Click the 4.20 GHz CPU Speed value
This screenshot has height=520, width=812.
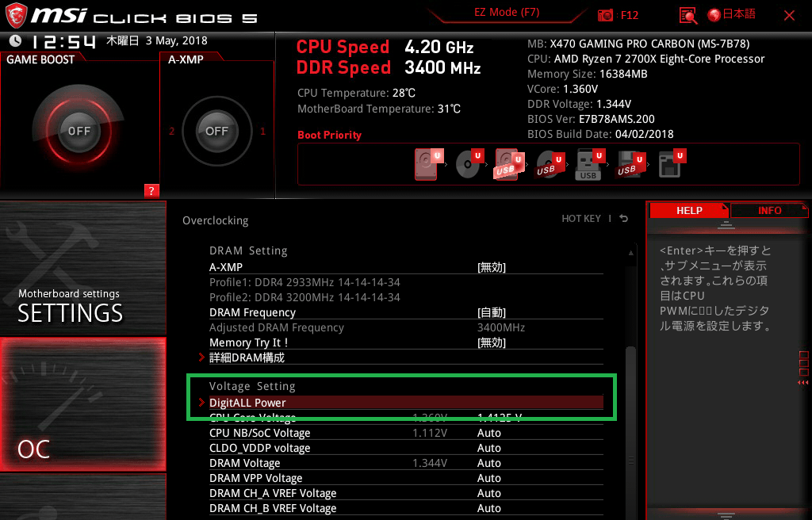point(439,47)
